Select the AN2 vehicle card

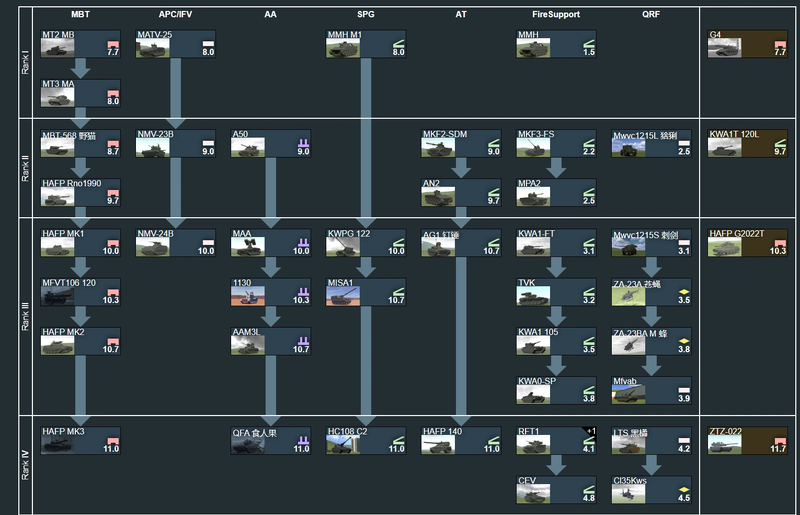click(x=461, y=192)
